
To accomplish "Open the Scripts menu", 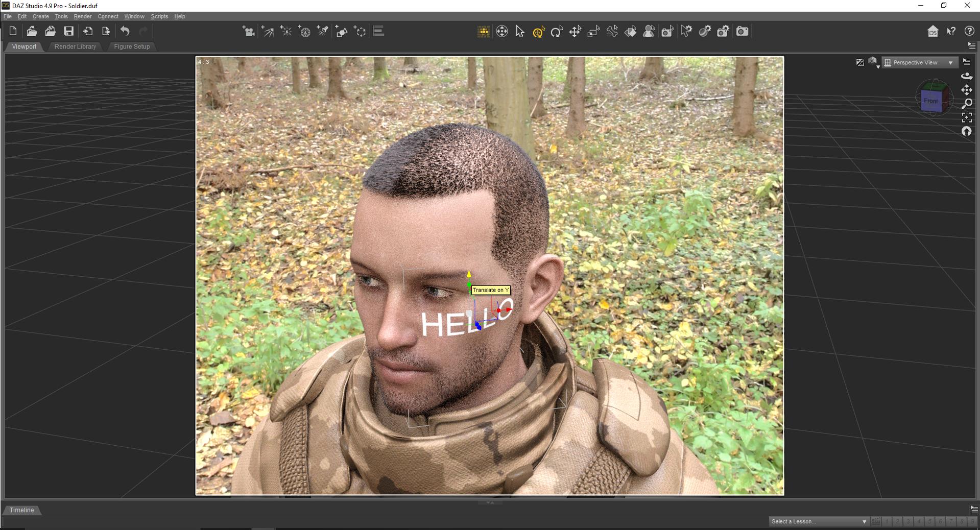I will click(x=159, y=16).
